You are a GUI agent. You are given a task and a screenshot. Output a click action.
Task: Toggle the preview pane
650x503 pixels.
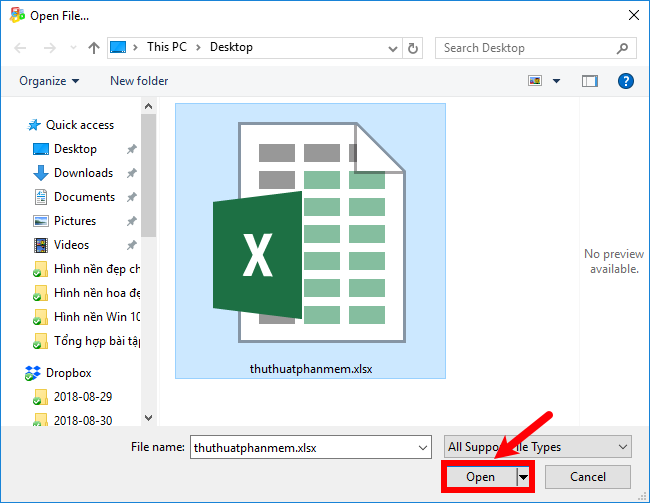pyautogui.click(x=589, y=81)
